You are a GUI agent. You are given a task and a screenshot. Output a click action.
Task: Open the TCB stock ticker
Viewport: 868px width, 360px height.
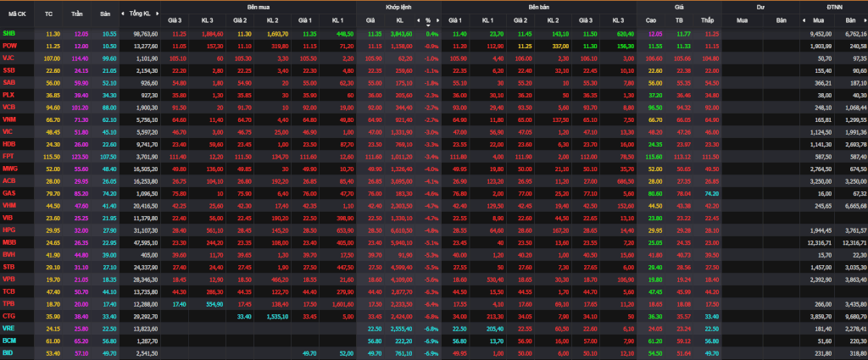point(8,291)
